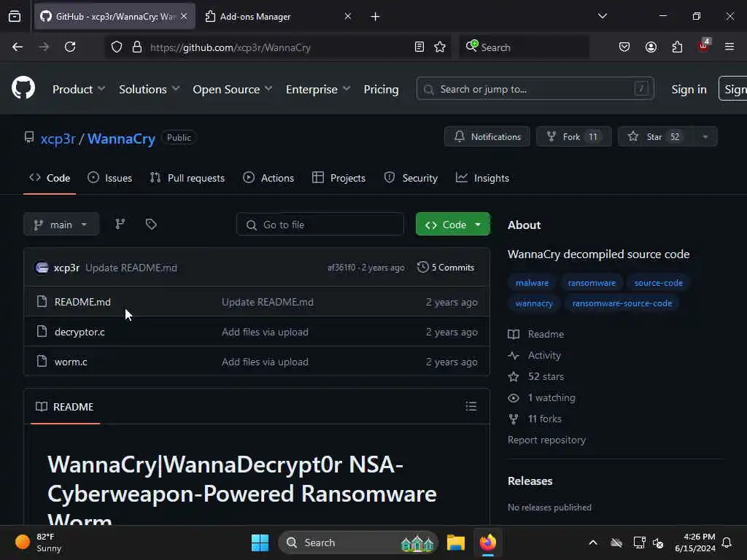The width and height of the screenshot is (747, 560).
Task: Close the GitHub WannaCry tab
Action: 184,16
